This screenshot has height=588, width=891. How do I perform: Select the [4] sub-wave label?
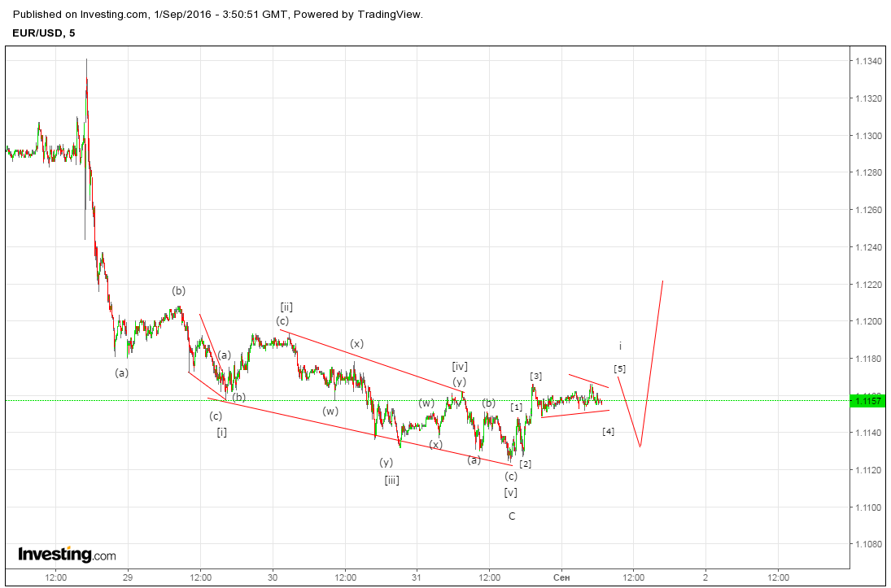click(x=608, y=431)
